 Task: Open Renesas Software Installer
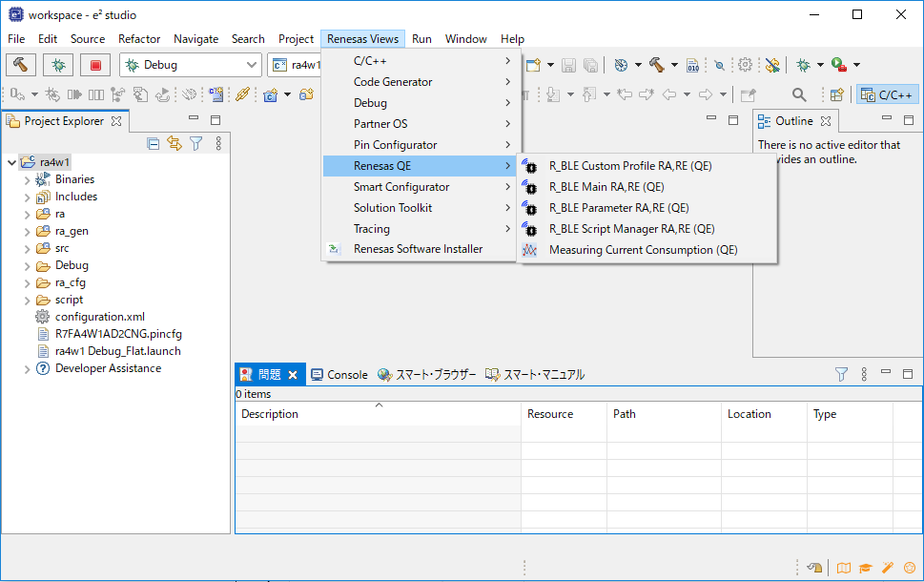pyautogui.click(x=420, y=249)
